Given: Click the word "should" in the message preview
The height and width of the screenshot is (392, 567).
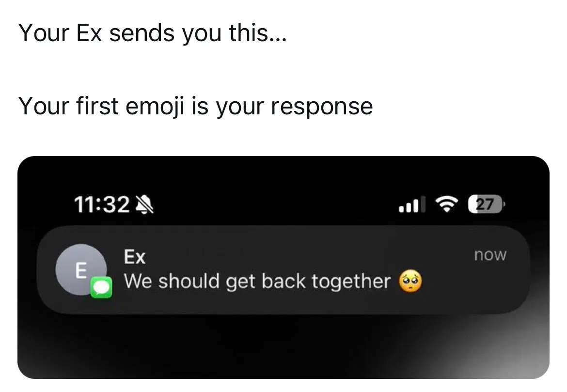Looking at the screenshot, I should [189, 282].
